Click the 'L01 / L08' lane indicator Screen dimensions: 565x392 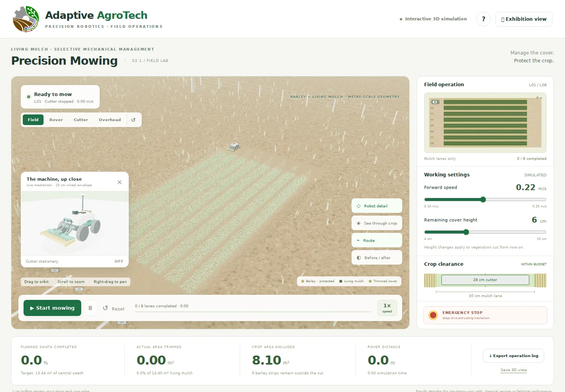point(538,85)
